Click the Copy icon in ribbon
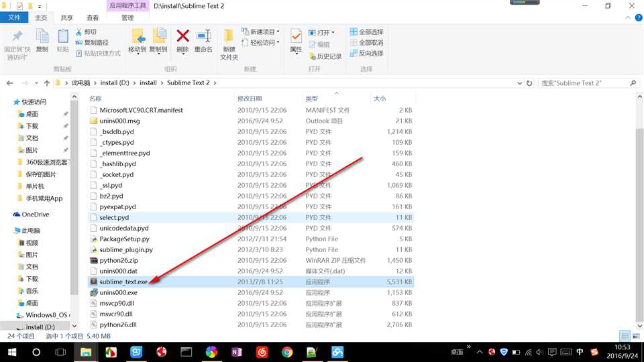 pyautogui.click(x=42, y=36)
